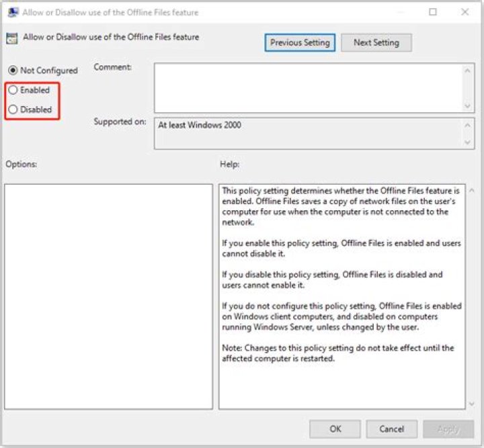Click the Supported on scroll down arrow
The image size is (484, 448).
point(468,142)
